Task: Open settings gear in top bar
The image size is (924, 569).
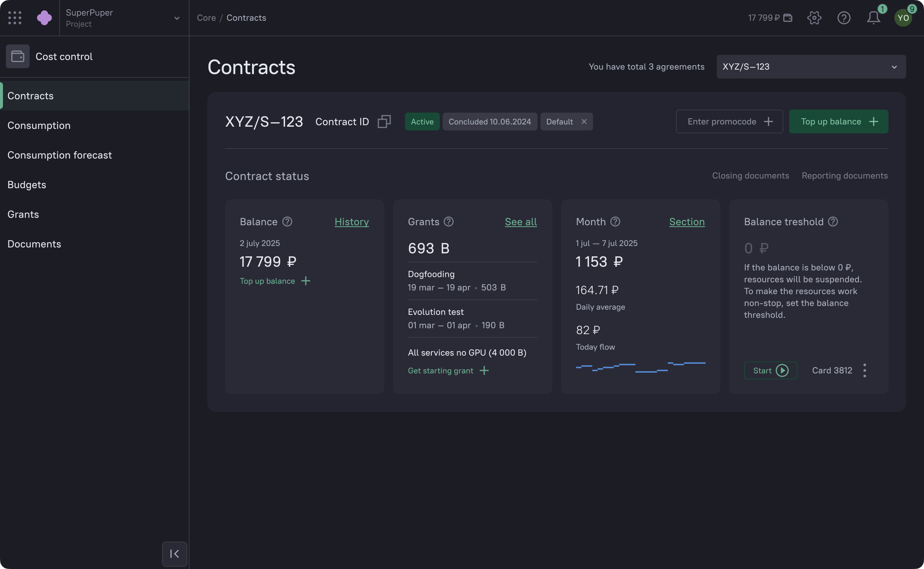Action: pyautogui.click(x=814, y=18)
